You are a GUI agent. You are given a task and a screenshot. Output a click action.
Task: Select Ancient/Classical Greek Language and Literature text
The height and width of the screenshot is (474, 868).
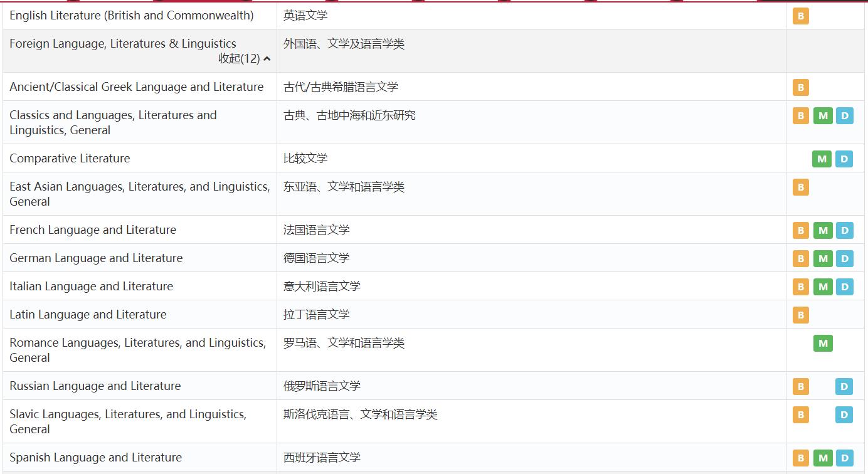tap(137, 87)
